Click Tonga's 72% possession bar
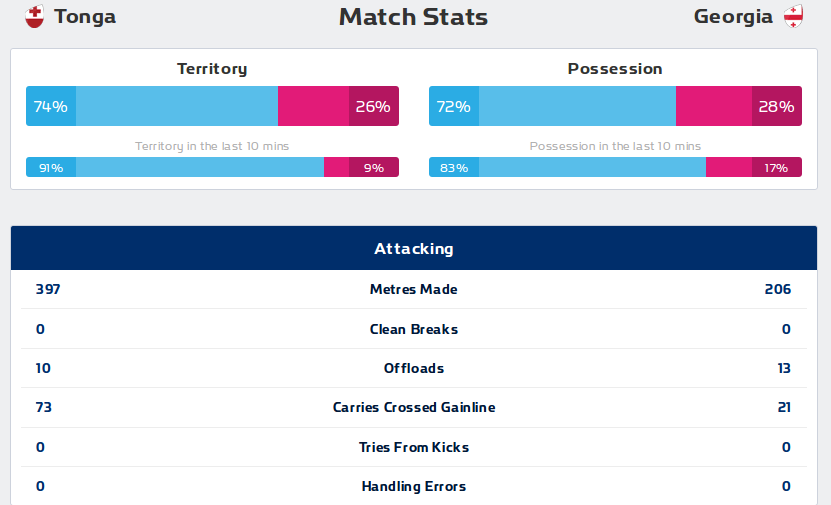The image size is (831, 505). 553,106
